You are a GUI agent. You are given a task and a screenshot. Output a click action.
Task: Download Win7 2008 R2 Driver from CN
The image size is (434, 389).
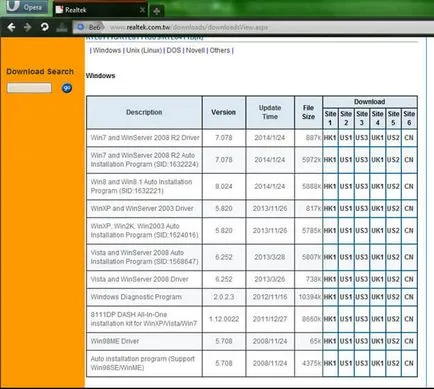(409, 138)
